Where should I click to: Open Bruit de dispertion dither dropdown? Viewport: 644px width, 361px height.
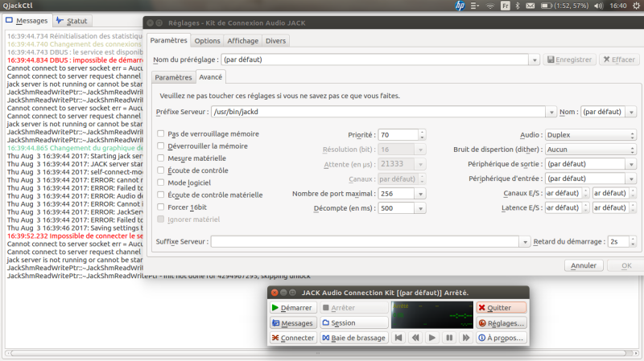(591, 150)
